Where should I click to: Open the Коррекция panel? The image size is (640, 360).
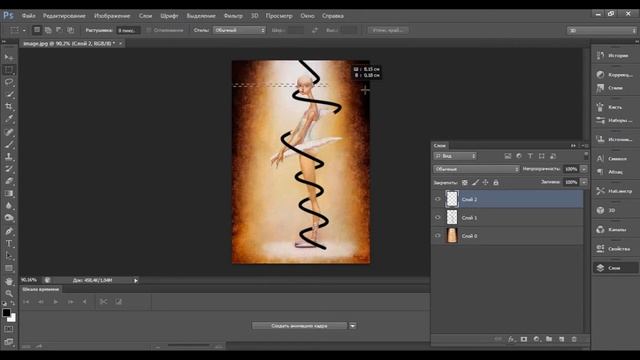pyautogui.click(x=615, y=75)
